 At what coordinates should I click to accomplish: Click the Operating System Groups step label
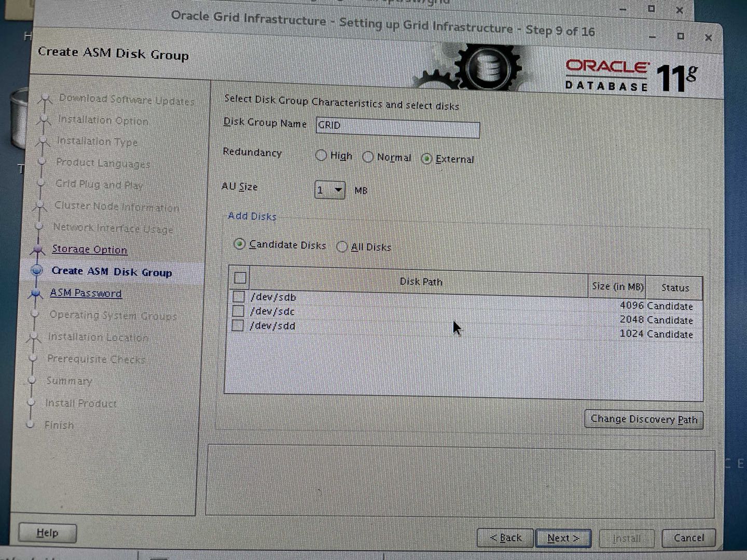coord(113,315)
